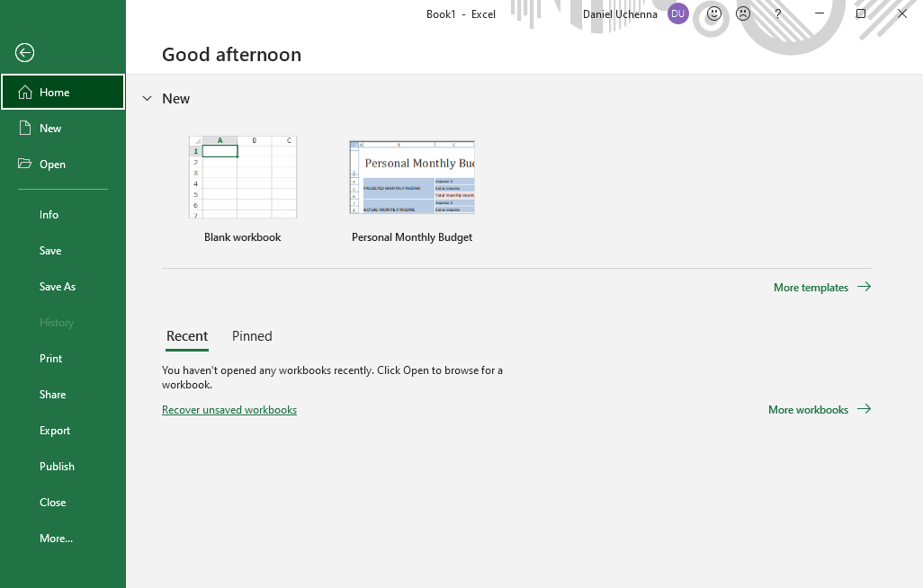The height and width of the screenshot is (588, 923).
Task: Click the DU account avatar
Action: pyautogui.click(x=678, y=14)
